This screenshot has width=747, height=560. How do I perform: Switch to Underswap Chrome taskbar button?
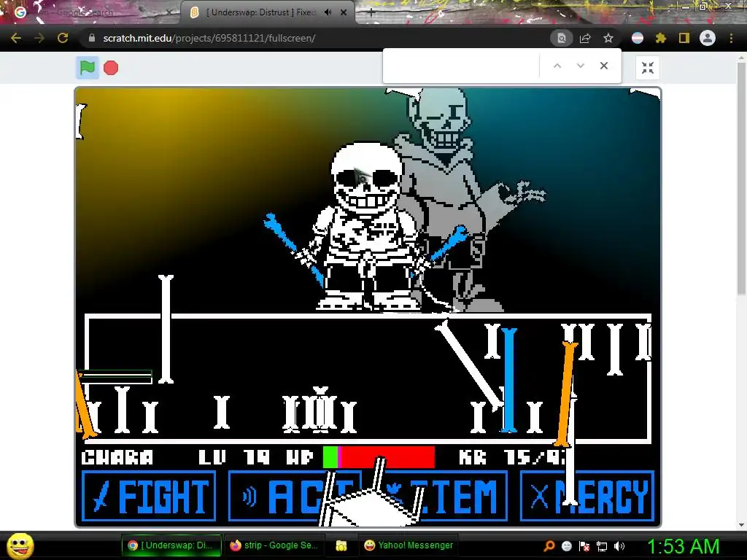coord(171,545)
